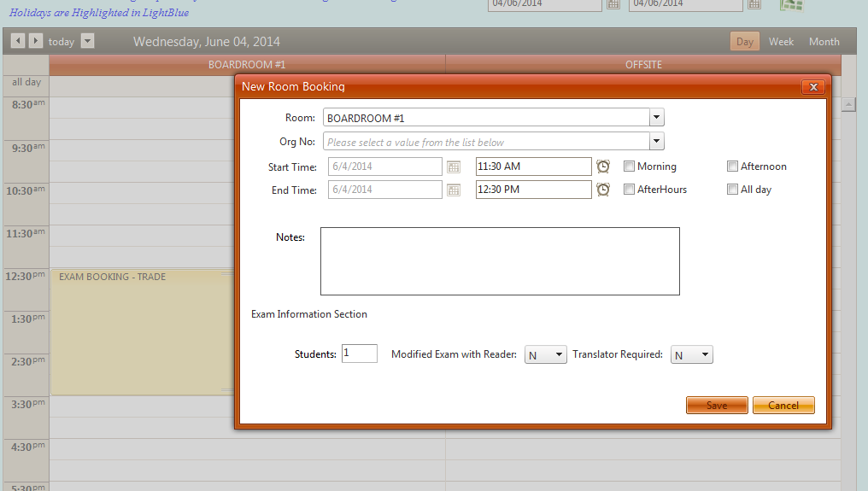
Task: Select the OFFSITE column header
Action: point(643,65)
